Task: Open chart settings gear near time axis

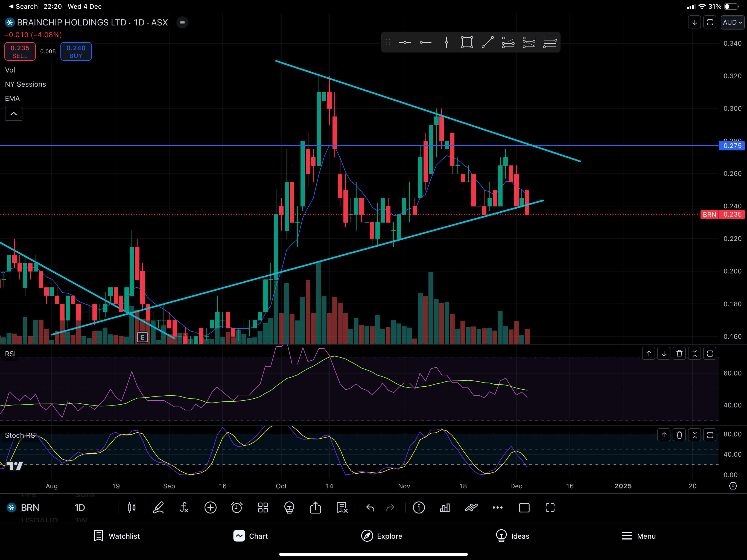Action: tap(733, 486)
